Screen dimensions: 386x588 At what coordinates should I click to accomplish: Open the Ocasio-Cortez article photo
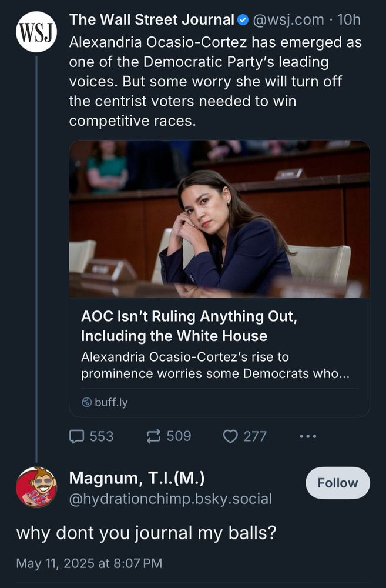219,219
